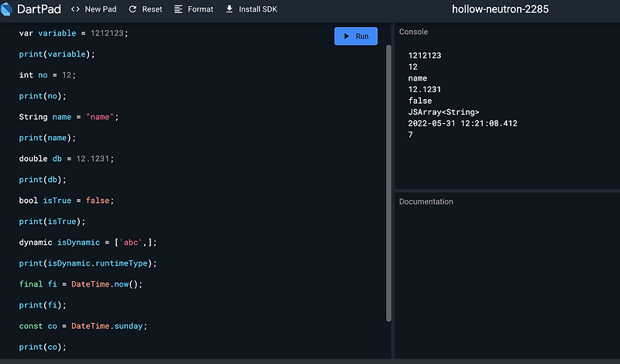Viewport: 620px width, 364px height.
Task: Click the JSArray<String> console output
Action: click(x=443, y=112)
